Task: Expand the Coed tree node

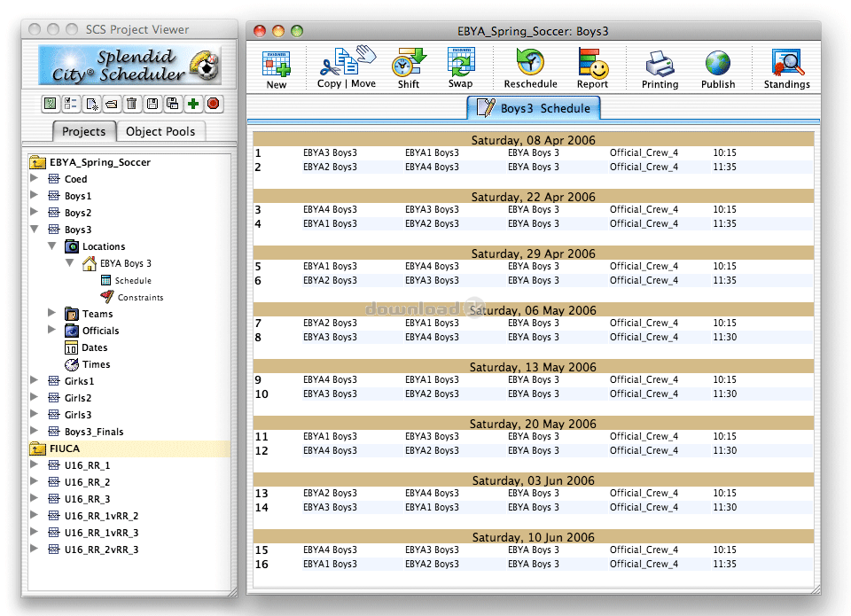Action: (x=34, y=178)
